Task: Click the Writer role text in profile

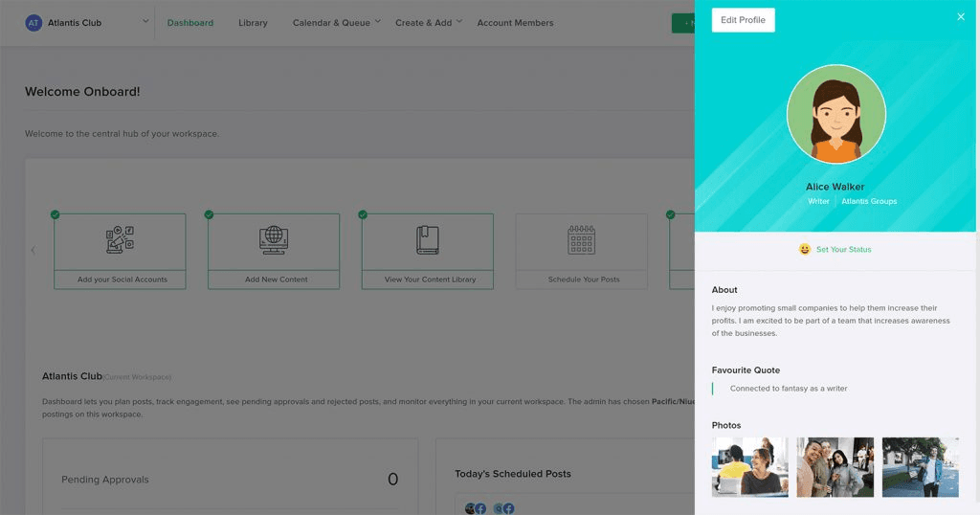Action: tap(818, 201)
